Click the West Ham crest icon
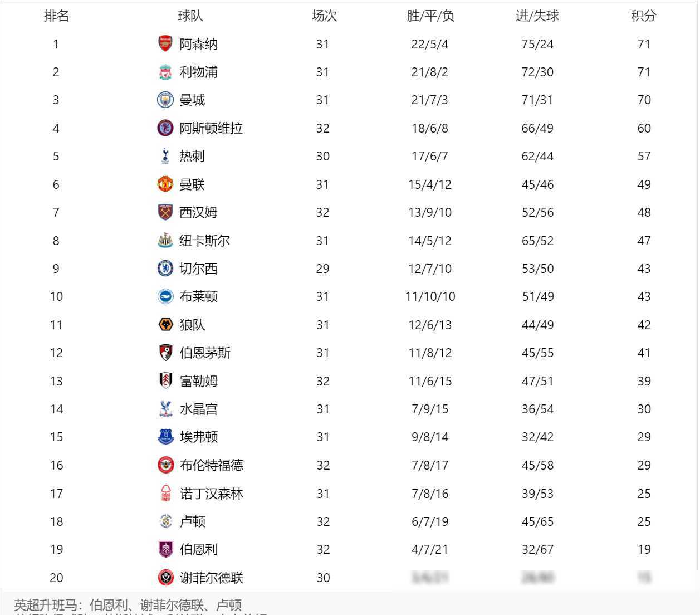Viewport: 700px width, 615px height. 165,212
